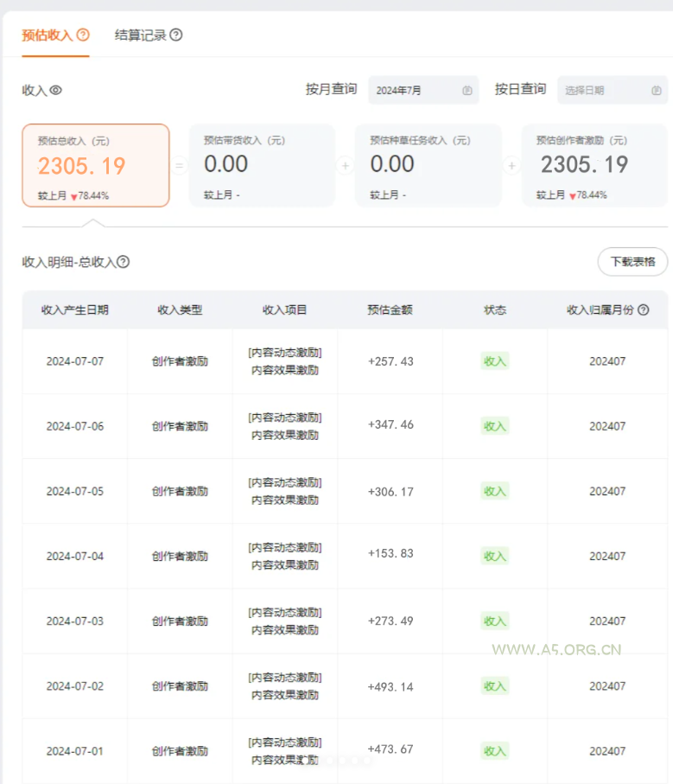Click 收入 status tag for 2024-07-07 row
673x784 pixels.
(495, 361)
